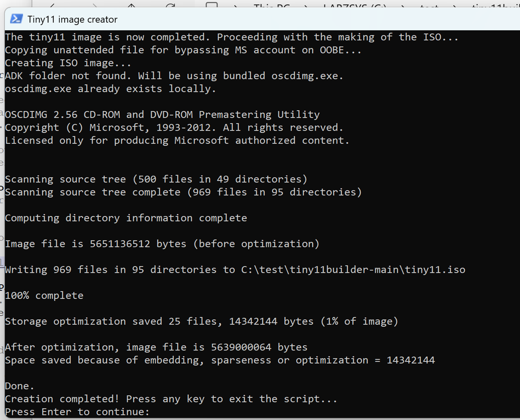Click the Press Enter to continue prompt
520x420 pixels.
77,412
